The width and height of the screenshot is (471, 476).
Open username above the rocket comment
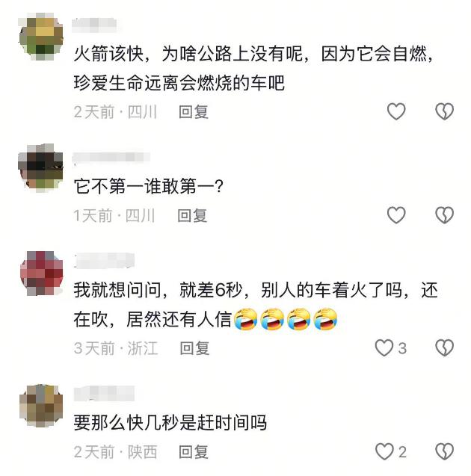tap(94, 25)
